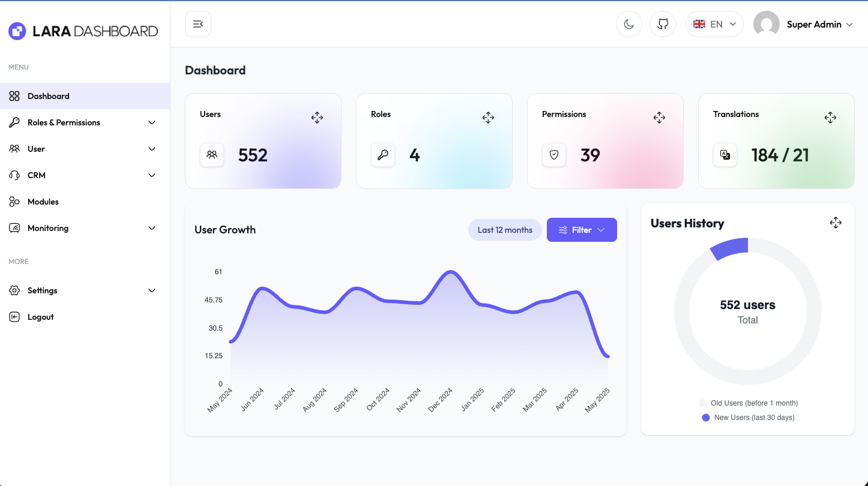Click Logout in the sidebar
The height and width of the screenshot is (486, 868).
[41, 317]
